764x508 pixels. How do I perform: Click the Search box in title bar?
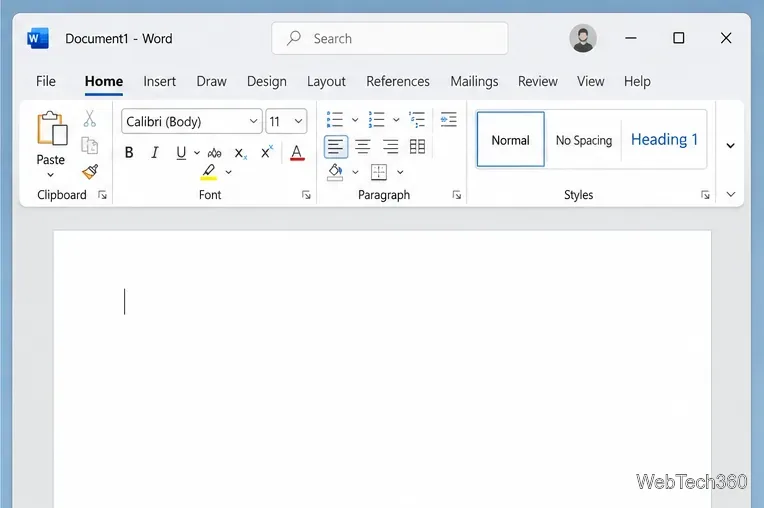point(390,38)
